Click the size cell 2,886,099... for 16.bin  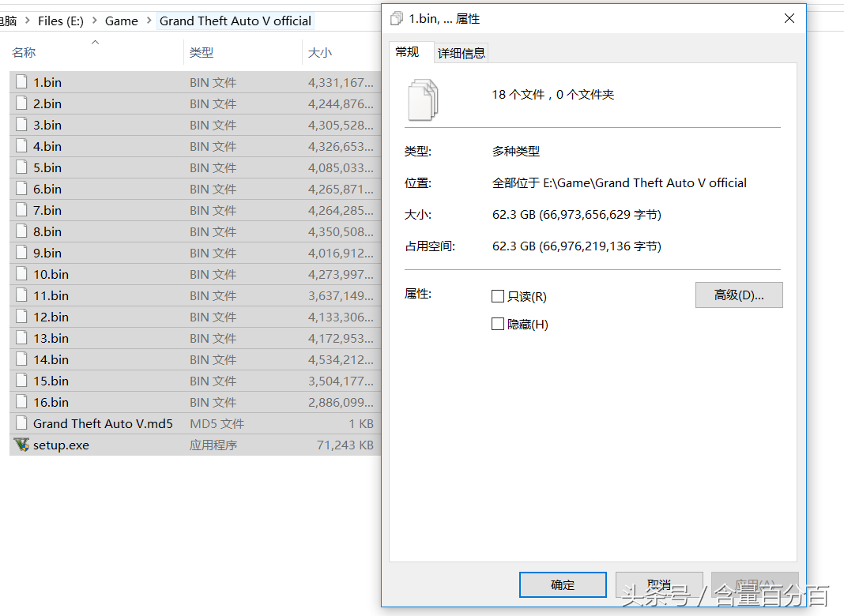click(341, 403)
